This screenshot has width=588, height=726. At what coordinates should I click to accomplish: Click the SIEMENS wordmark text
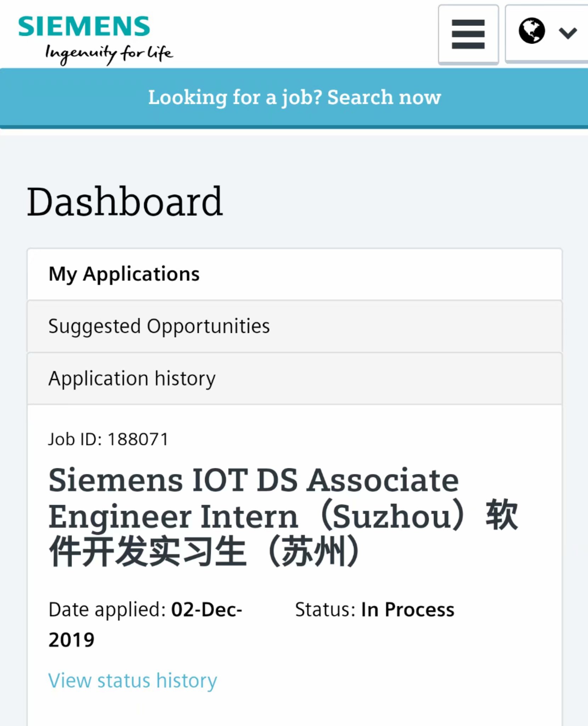click(84, 26)
